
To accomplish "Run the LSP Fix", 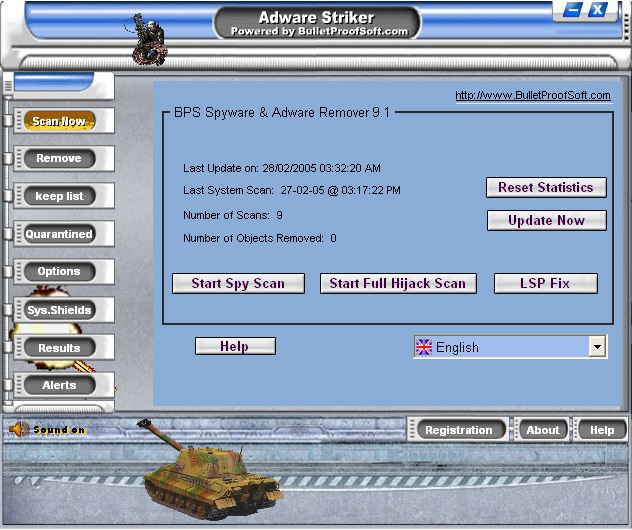I will [x=546, y=283].
